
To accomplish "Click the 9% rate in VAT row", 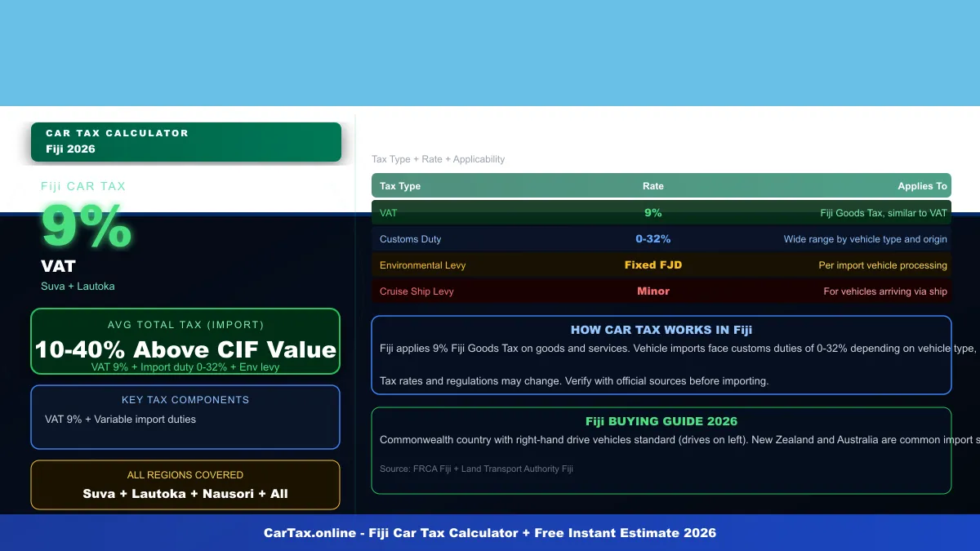I will 653,213.
